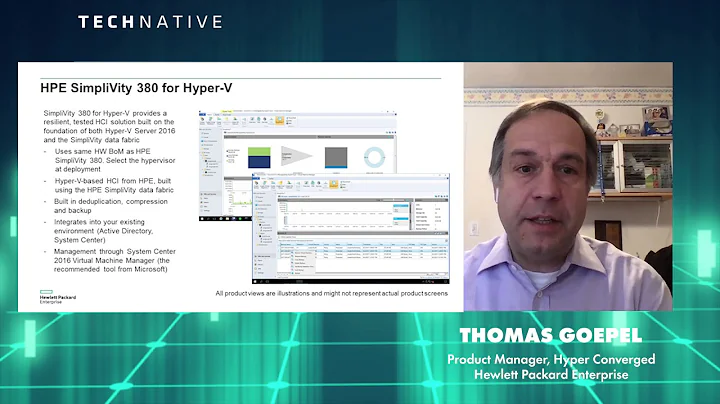Select the light blue donut chart
Screen dimensions: 720x404
click(375, 157)
